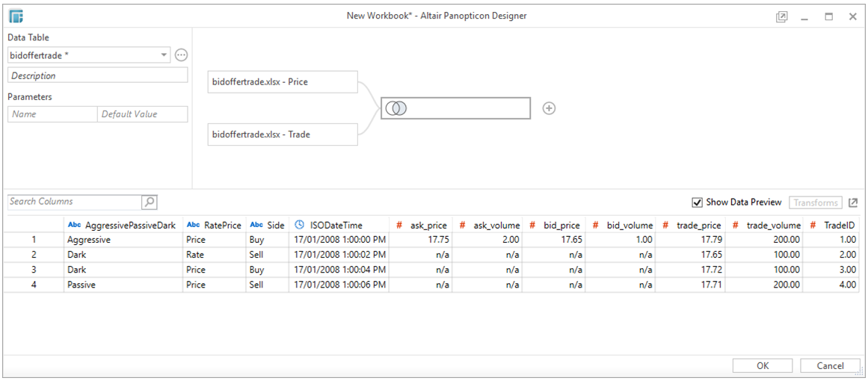The image size is (868, 381).
Task: Expand the bidoffertrade data table dropdown
Action: pos(164,55)
